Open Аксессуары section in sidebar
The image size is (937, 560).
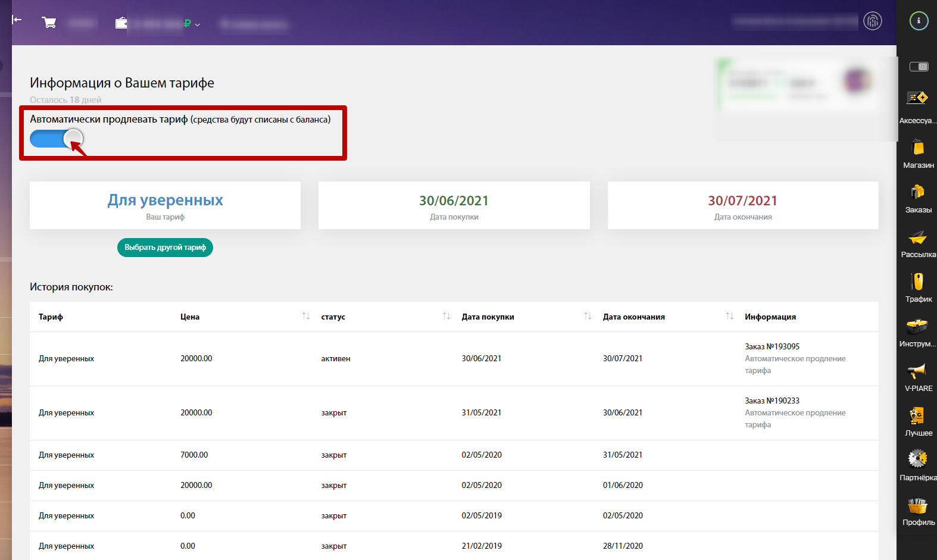click(x=917, y=107)
